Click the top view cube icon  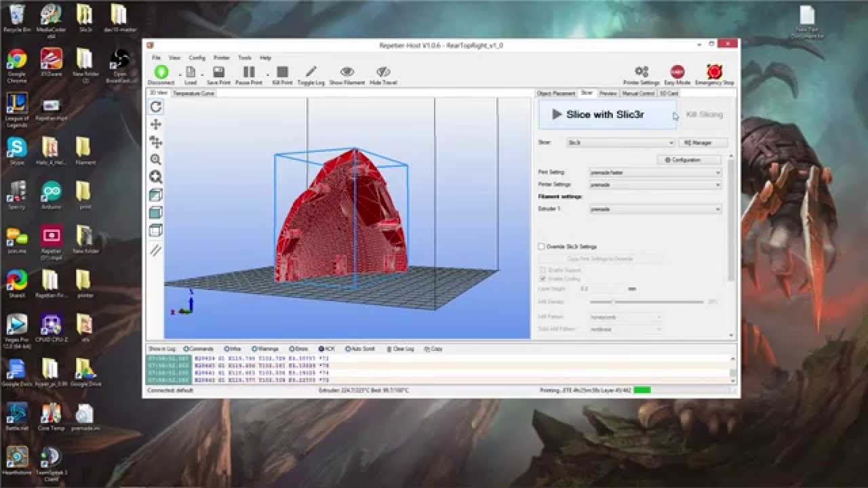click(156, 230)
